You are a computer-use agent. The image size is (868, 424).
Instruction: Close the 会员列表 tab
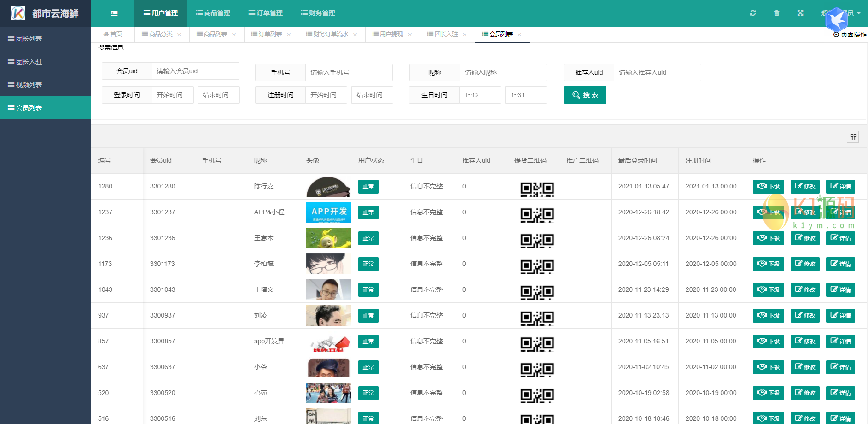(519, 35)
